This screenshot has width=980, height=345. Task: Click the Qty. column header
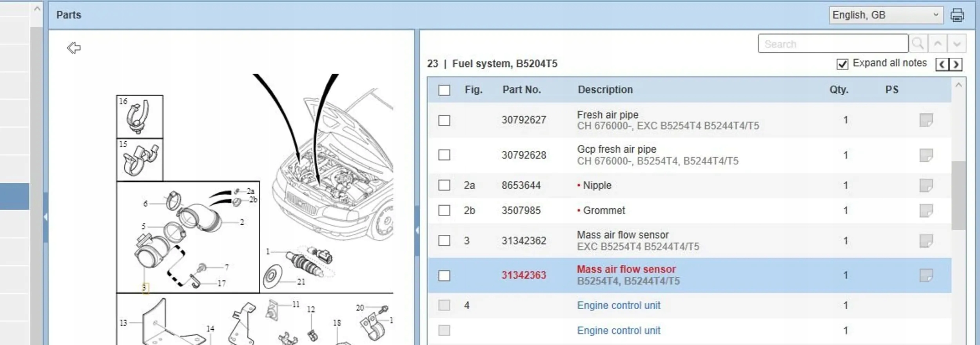[839, 90]
